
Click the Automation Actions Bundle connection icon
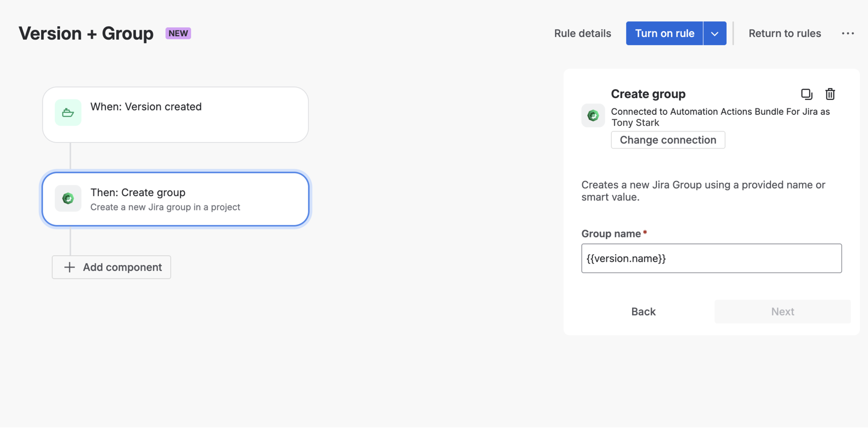pyautogui.click(x=593, y=116)
